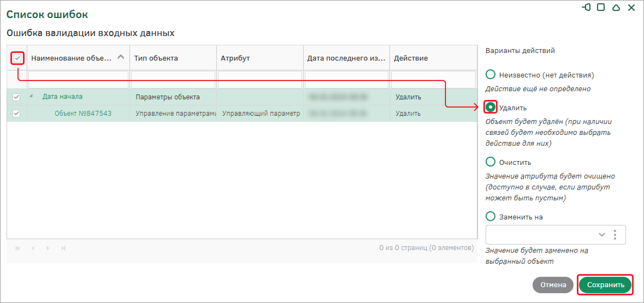Click the collapse window triangle icon

pos(616,7)
